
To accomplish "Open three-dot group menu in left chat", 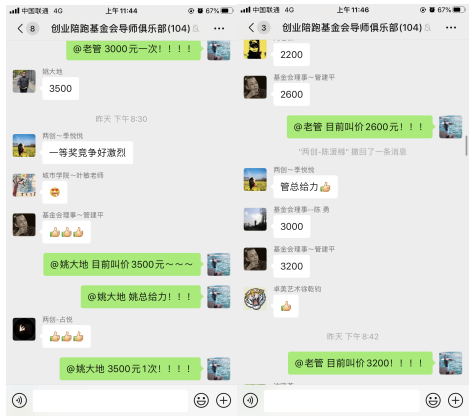I will click(x=219, y=28).
